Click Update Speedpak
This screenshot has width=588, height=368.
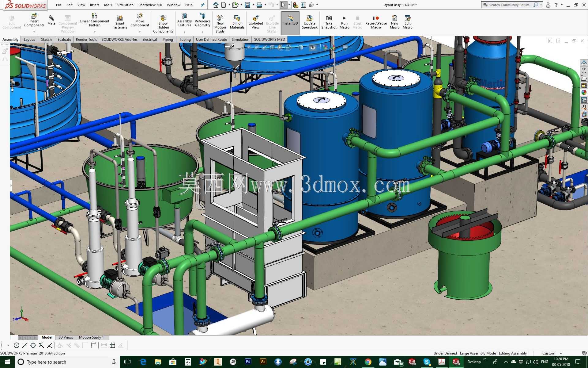(x=310, y=22)
